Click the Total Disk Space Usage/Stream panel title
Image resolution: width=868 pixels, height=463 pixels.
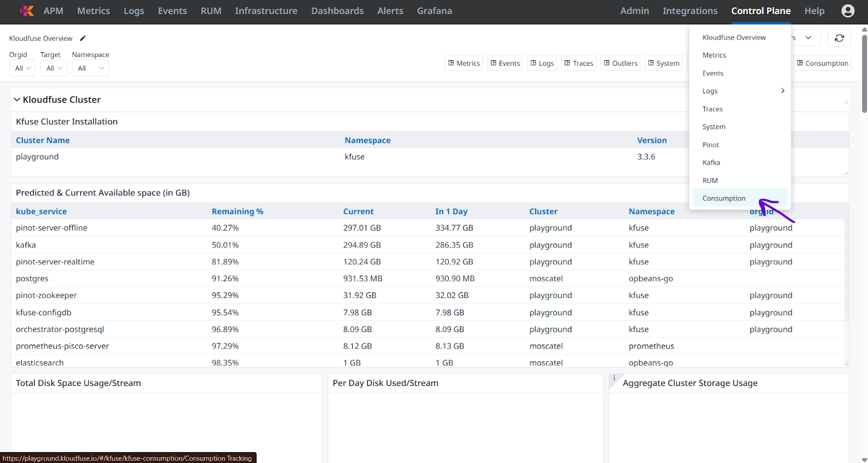click(x=78, y=383)
